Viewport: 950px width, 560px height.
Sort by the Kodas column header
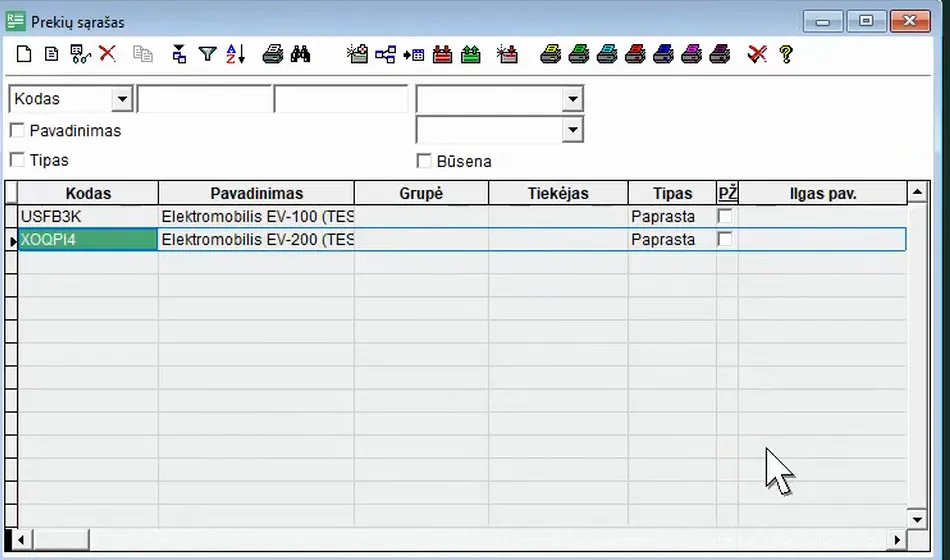click(88, 193)
